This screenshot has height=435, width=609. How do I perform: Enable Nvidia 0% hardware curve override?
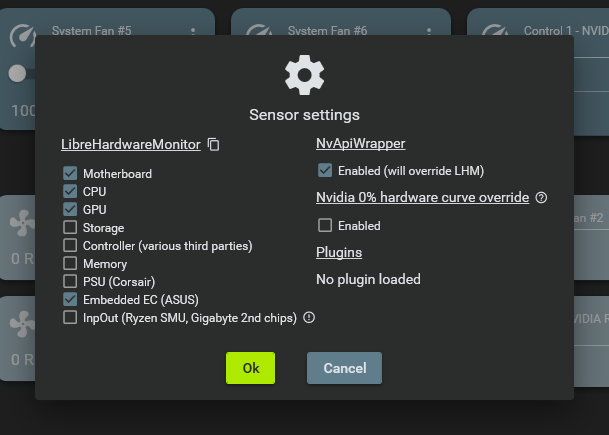coord(324,226)
